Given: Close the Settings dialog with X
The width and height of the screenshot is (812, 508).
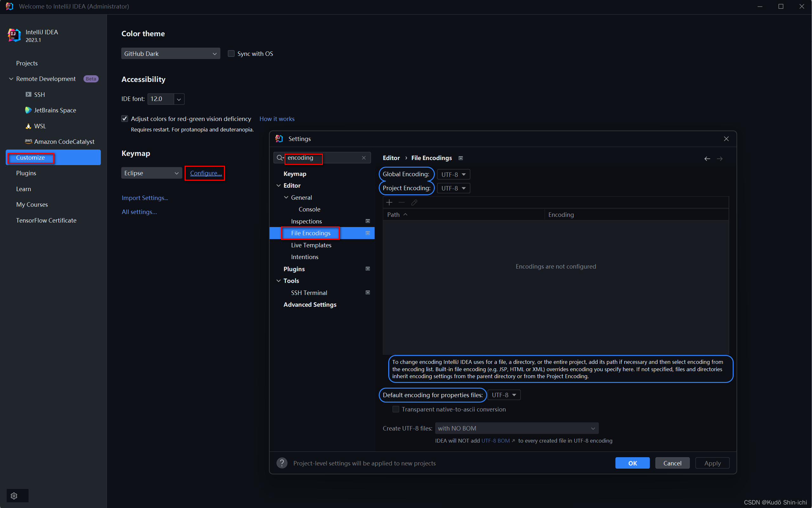Looking at the screenshot, I should 726,139.
